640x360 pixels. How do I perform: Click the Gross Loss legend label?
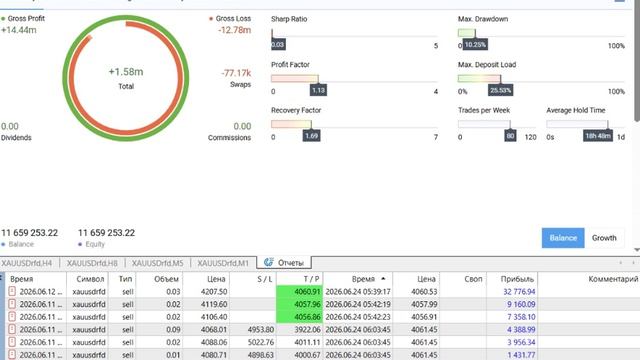point(233,18)
